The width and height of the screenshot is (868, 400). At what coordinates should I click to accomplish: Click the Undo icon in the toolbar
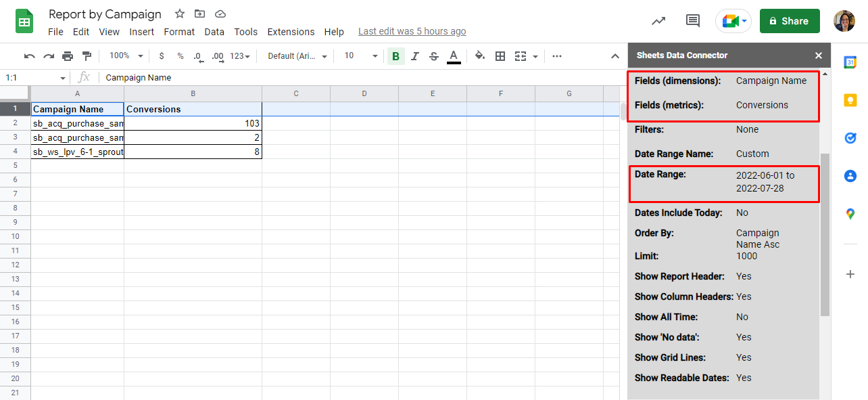(29, 56)
